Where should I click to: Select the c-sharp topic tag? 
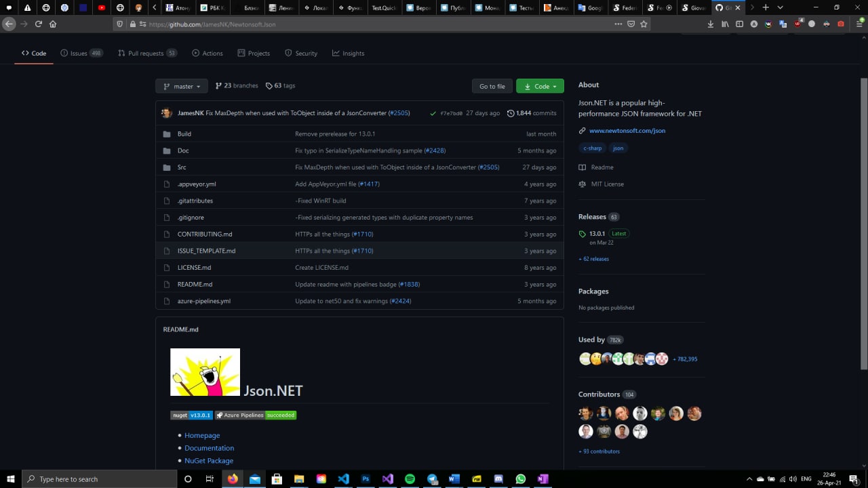592,148
